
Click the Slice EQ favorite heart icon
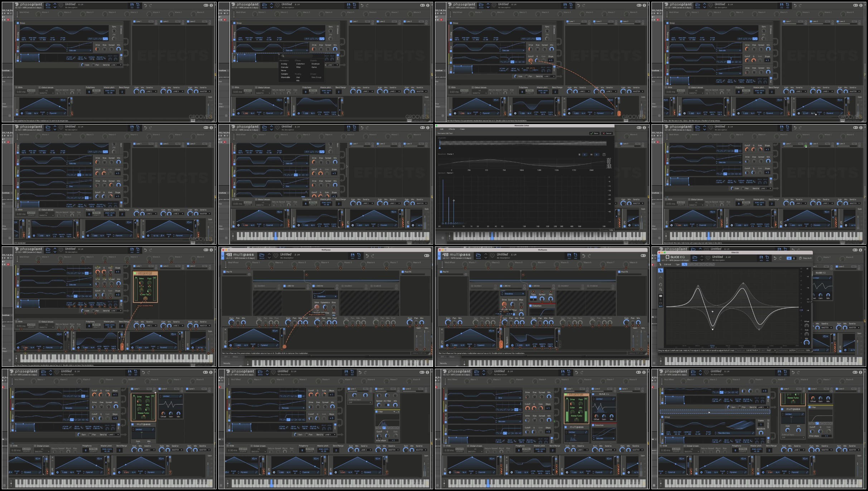(708, 258)
